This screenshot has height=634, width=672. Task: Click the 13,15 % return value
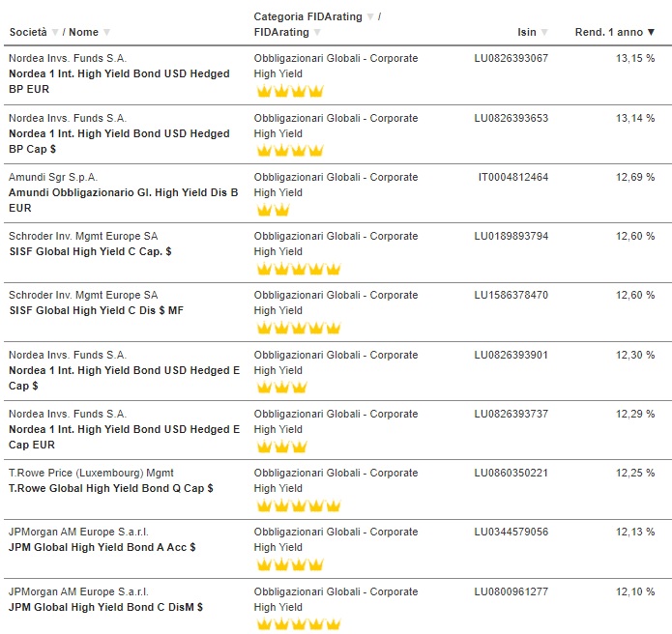(x=635, y=58)
